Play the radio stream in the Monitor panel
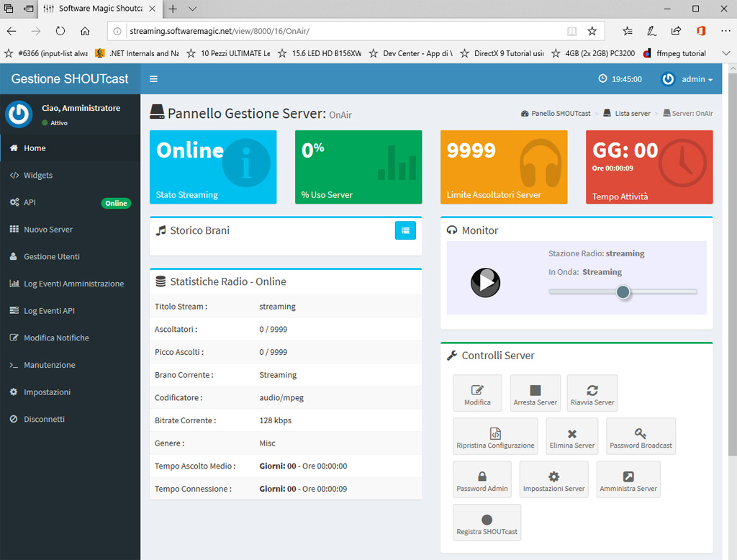The image size is (737, 560). pyautogui.click(x=485, y=283)
